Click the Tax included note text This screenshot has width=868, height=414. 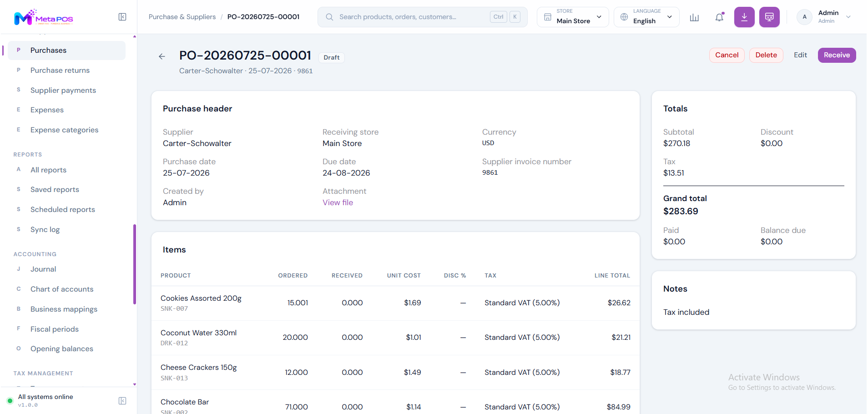(686, 313)
